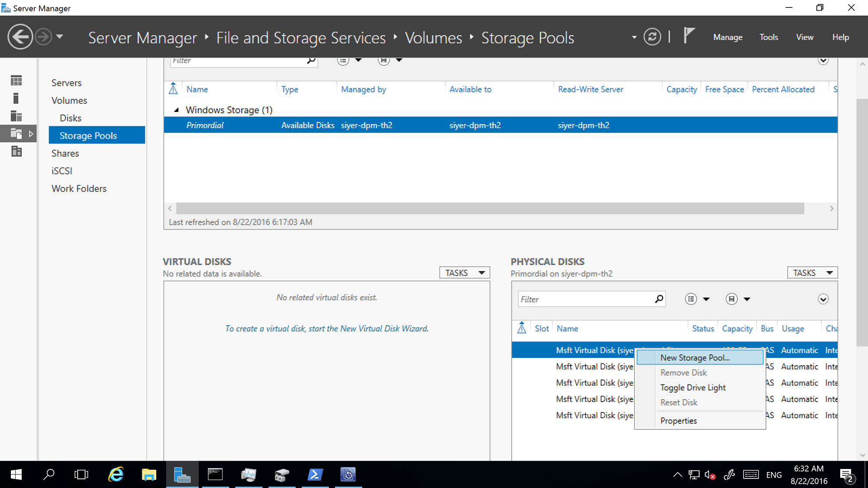
Task: Click the Shares icon in sidebar
Action: coord(64,153)
